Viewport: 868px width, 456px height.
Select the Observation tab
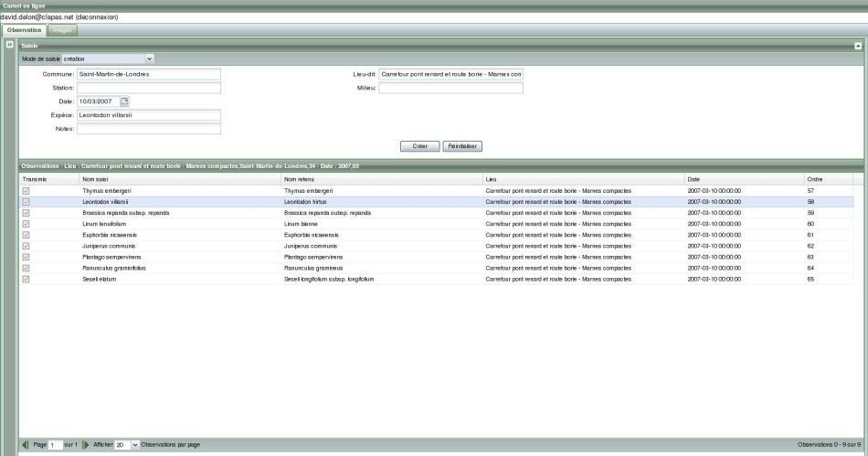click(25, 30)
